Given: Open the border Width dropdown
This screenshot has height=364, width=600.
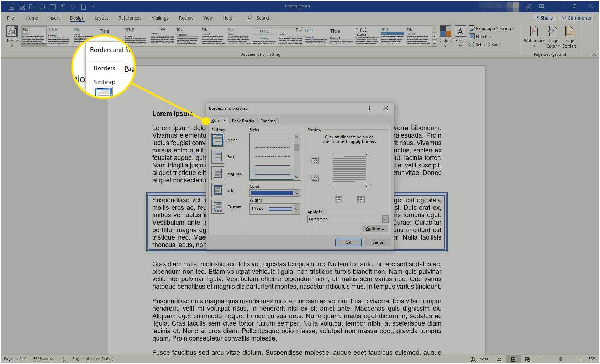Looking at the screenshot, I should pyautogui.click(x=297, y=209).
